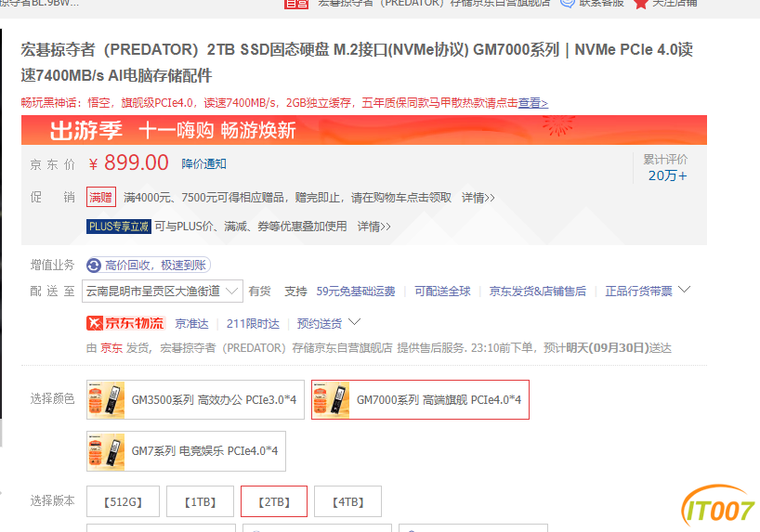Screen dimensions: 760x532
Task: Choose the 【4TB】 version
Action: click(348, 501)
